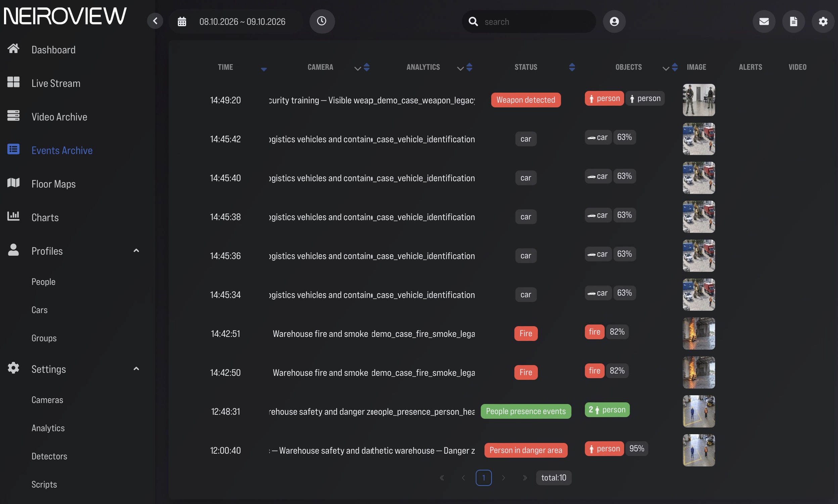Toggle sort arrows on ANALYTICS column

469,67
